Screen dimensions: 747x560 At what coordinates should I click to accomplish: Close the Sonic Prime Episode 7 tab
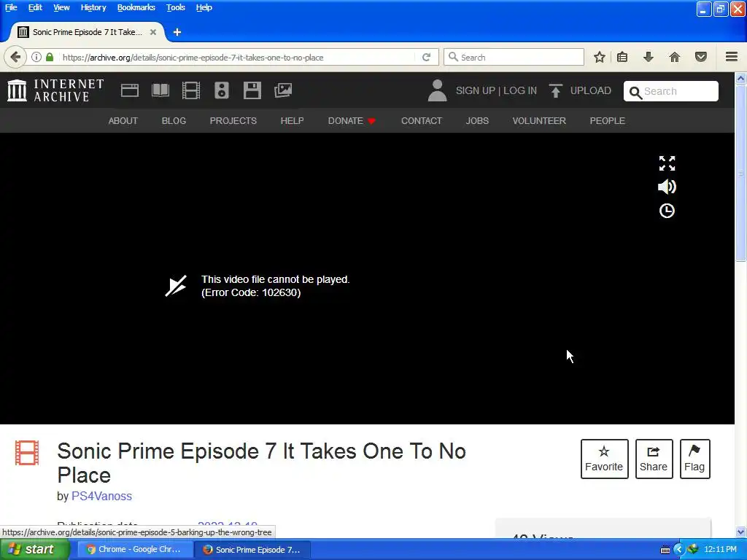click(x=153, y=32)
